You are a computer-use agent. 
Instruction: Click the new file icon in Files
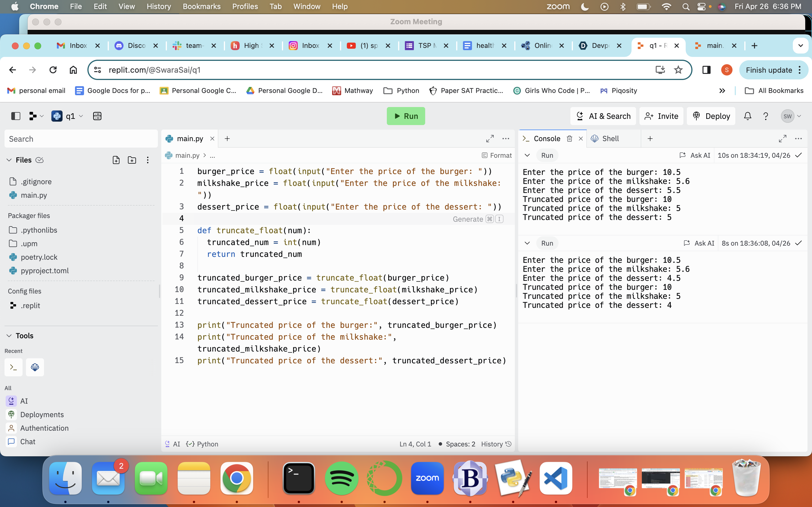tap(116, 160)
